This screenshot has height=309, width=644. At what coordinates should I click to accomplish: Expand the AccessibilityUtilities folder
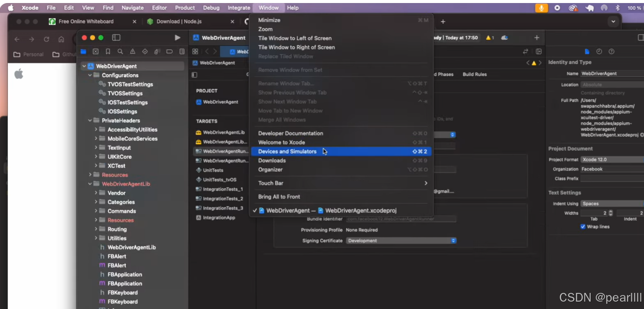point(96,130)
